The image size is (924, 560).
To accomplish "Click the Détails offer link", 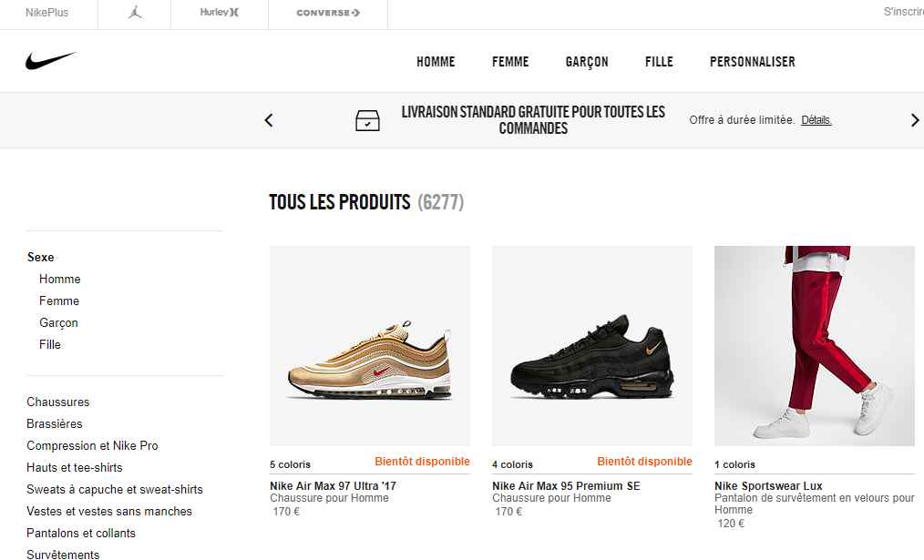I will tap(816, 120).
